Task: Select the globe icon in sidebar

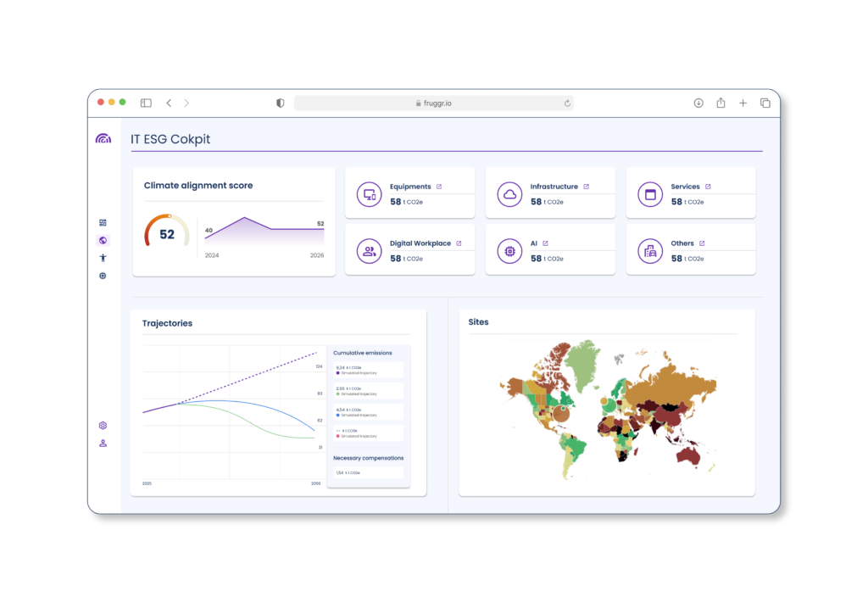Action: coord(103,241)
